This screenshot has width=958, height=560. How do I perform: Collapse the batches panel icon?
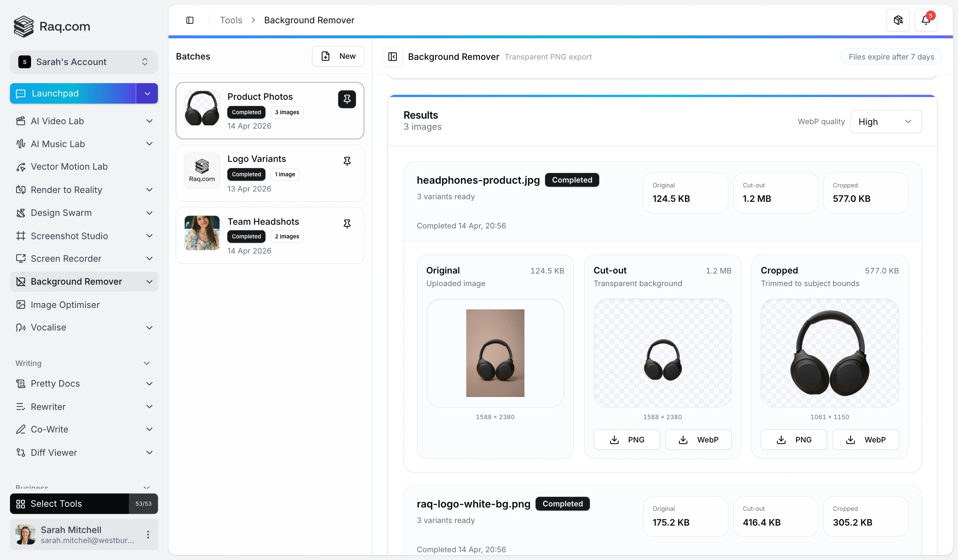click(x=392, y=57)
